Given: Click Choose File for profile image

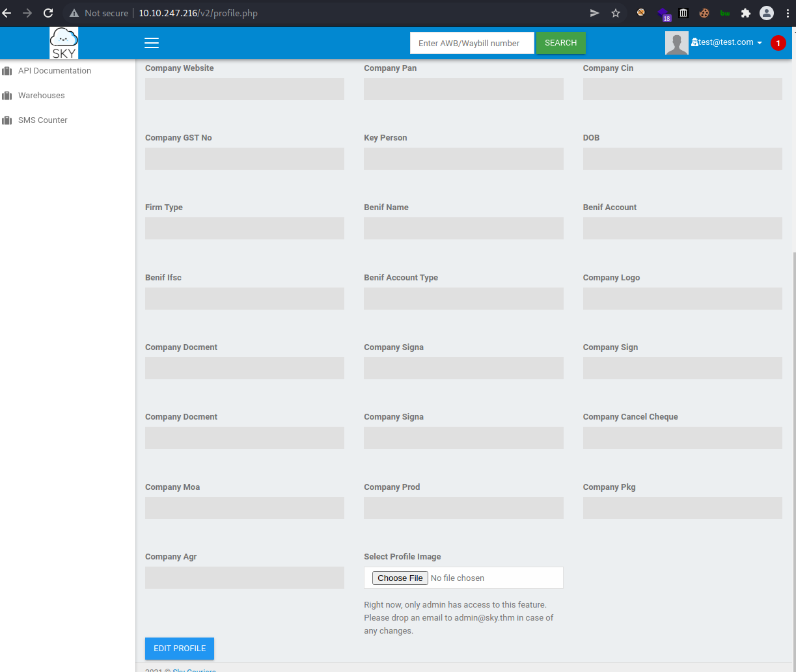Looking at the screenshot, I should tap(400, 578).
